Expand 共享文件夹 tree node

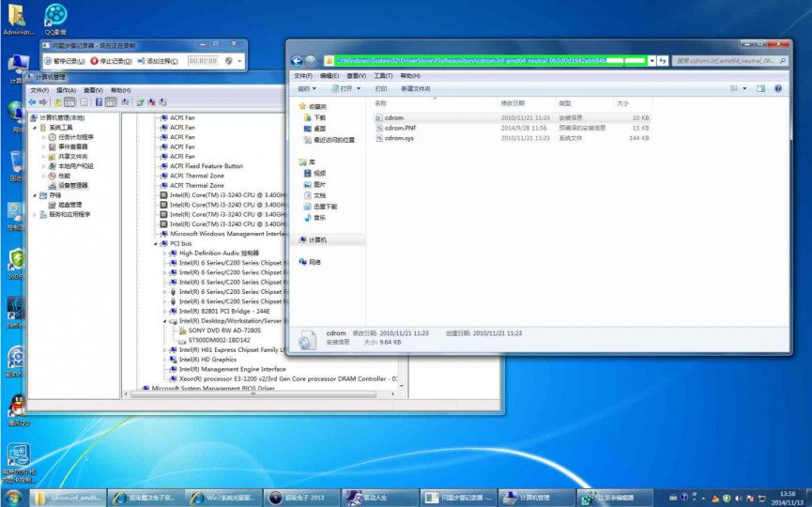pos(44,157)
